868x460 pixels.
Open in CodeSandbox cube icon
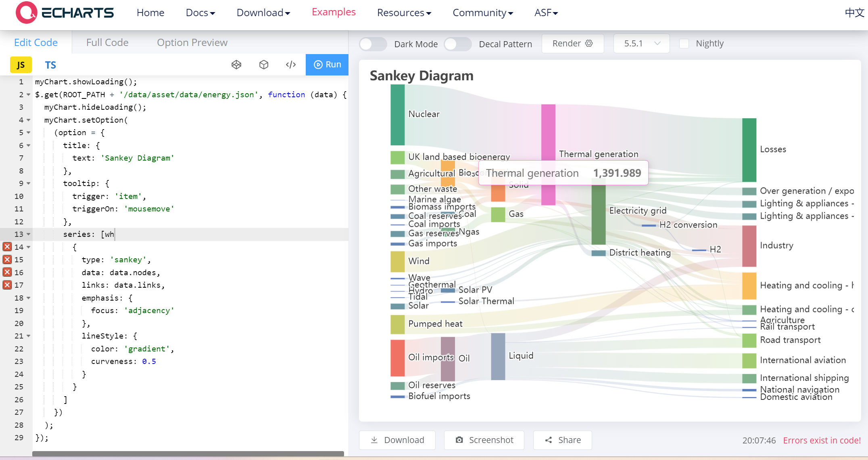(264, 65)
